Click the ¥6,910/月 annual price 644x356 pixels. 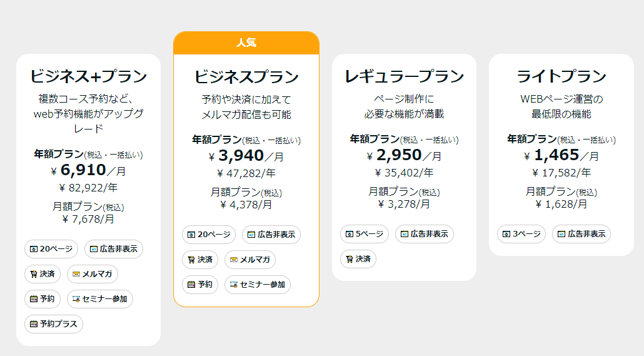click(88, 170)
